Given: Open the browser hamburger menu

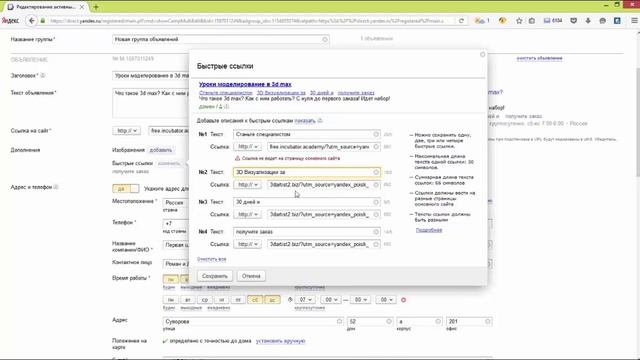Looking at the screenshot, I should [634, 20].
